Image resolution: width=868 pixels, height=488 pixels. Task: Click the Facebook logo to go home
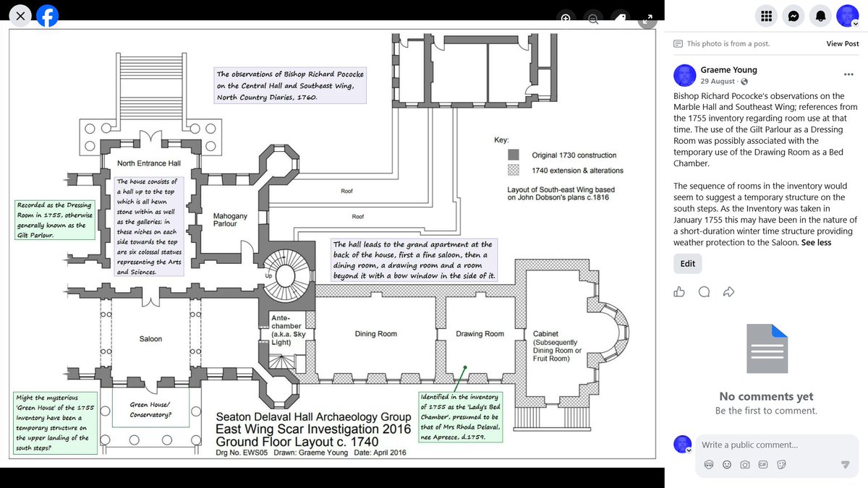(48, 15)
